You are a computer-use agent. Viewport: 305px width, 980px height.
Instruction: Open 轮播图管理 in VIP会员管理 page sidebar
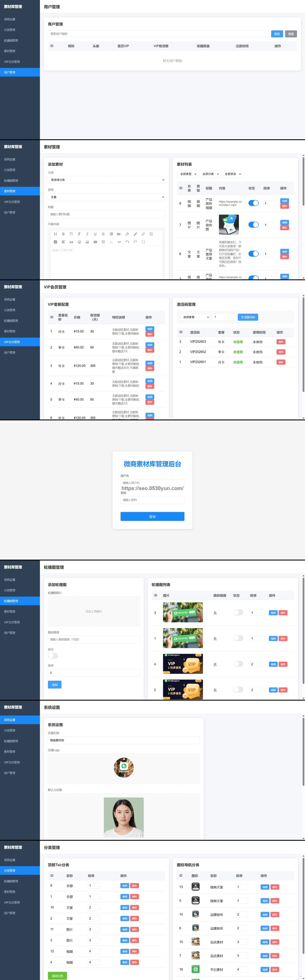point(20,321)
